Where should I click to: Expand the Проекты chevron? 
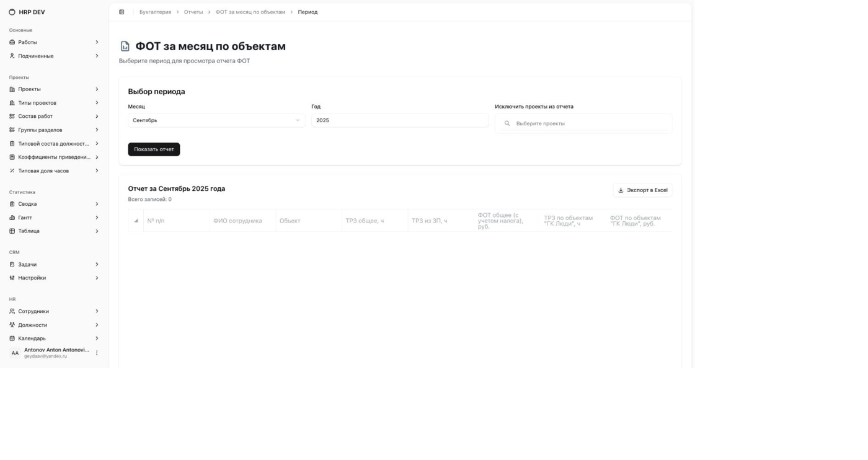pyautogui.click(x=97, y=89)
